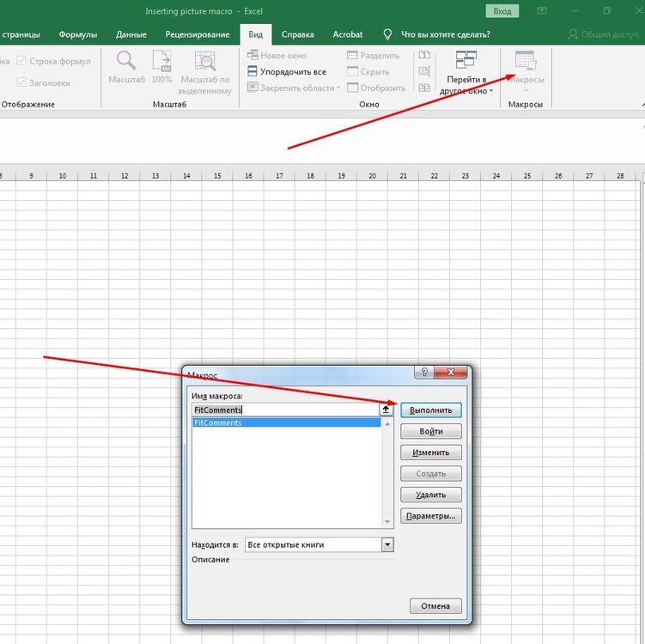The width and height of the screenshot is (645, 644).
Task: Click the synchronous scrolling icon
Action: pyautogui.click(x=424, y=71)
